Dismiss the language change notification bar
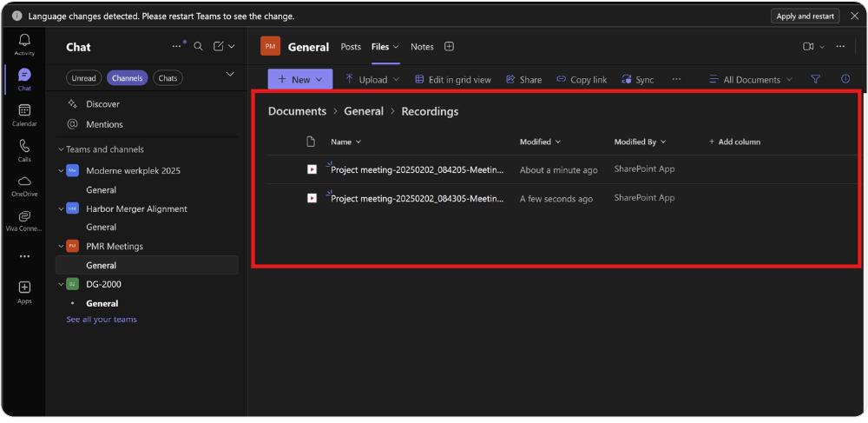The height and width of the screenshot is (423, 868). point(854,16)
